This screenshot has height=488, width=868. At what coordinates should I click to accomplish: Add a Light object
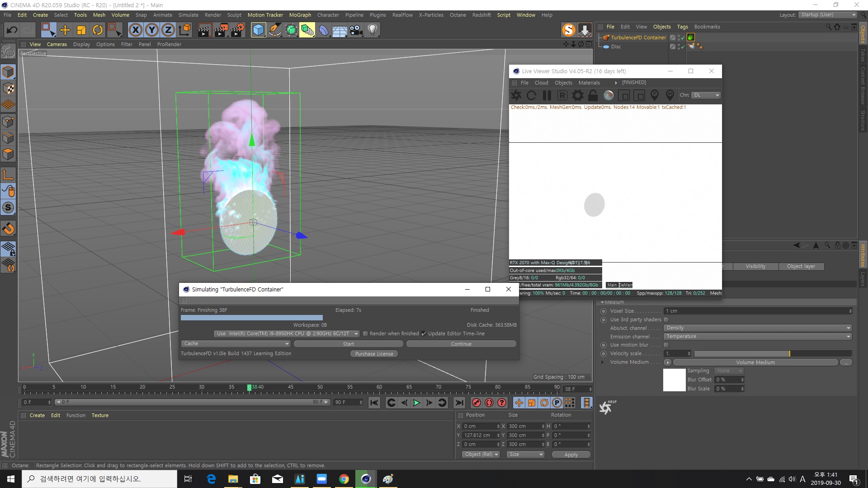373,30
